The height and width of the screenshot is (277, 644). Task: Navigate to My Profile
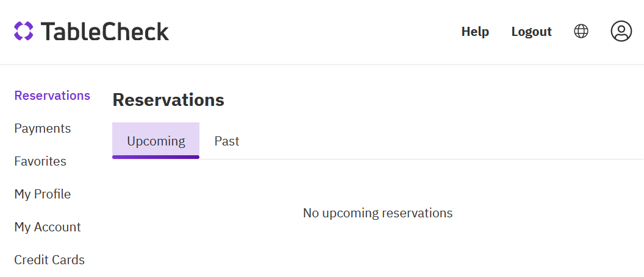43,194
